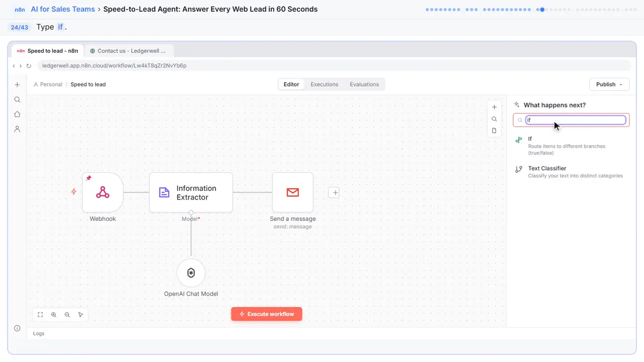Click the current step progress dot
Screen dimensions: 644x362
pos(542,9)
